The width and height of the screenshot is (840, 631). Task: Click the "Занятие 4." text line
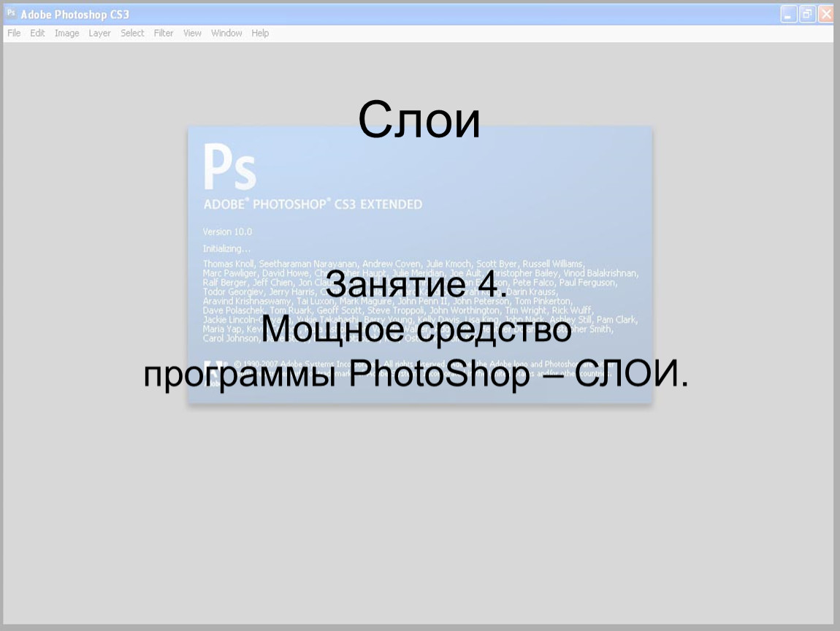point(416,284)
